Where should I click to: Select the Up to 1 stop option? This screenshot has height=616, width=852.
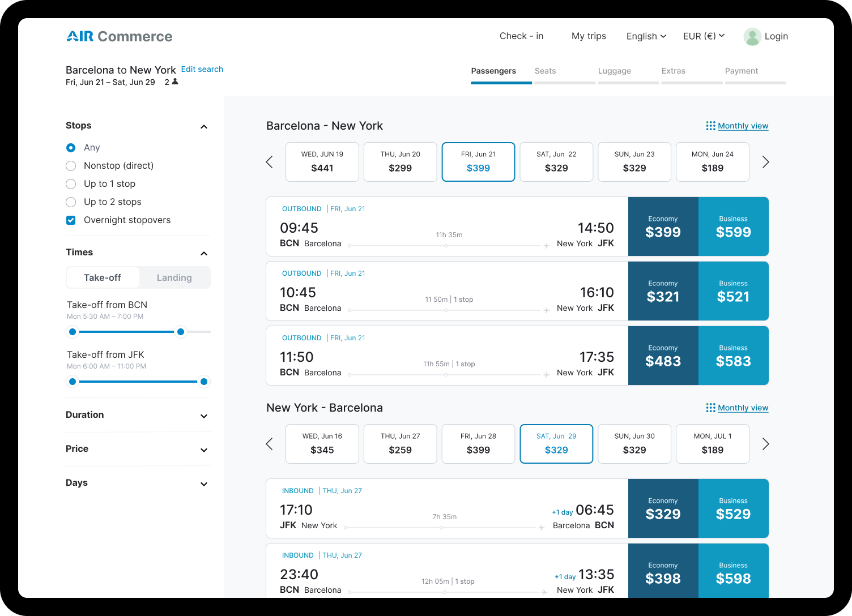click(x=71, y=184)
